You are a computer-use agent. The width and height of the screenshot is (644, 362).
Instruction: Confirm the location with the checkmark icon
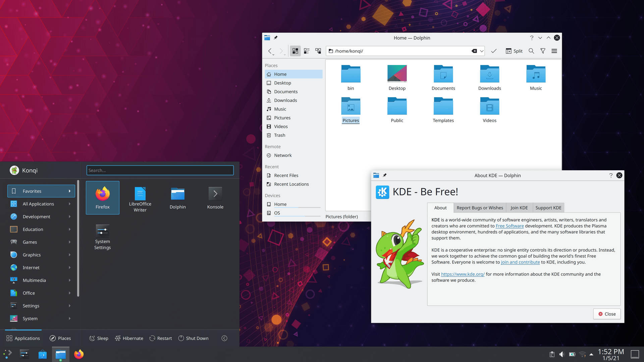(494, 51)
